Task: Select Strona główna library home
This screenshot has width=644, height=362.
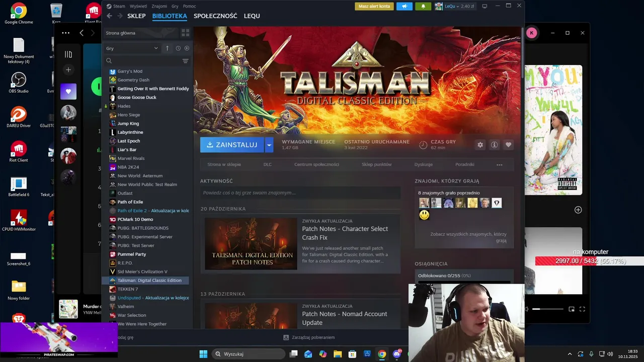Action: pyautogui.click(x=141, y=33)
